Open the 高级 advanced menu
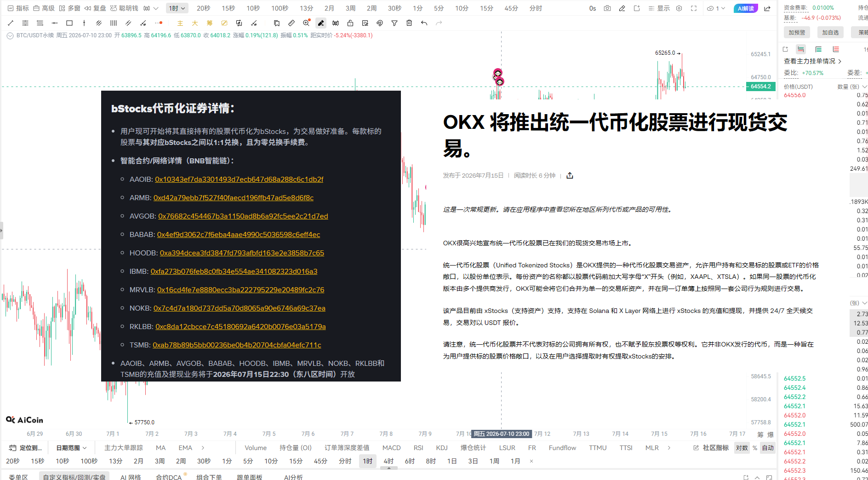The image size is (868, 480). [x=44, y=8]
